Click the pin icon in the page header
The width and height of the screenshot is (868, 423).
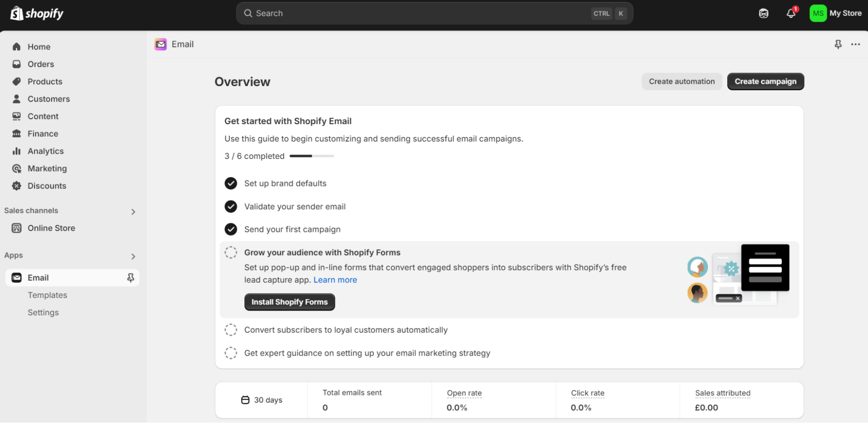point(838,44)
